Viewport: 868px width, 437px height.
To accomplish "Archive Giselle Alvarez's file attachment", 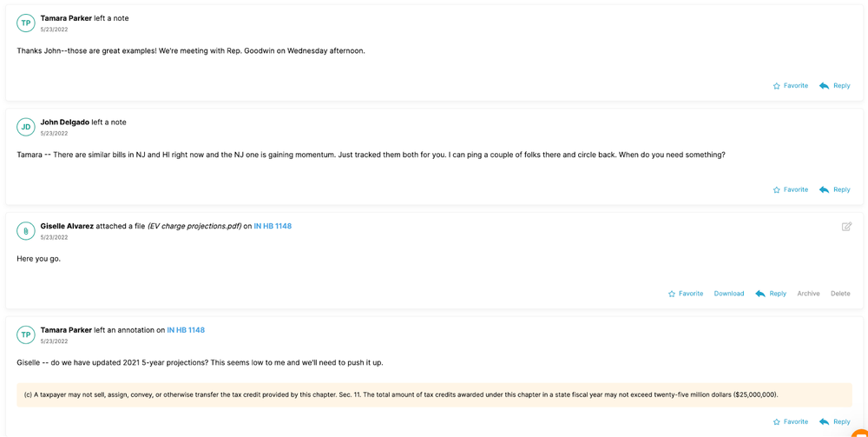I will 808,294.
